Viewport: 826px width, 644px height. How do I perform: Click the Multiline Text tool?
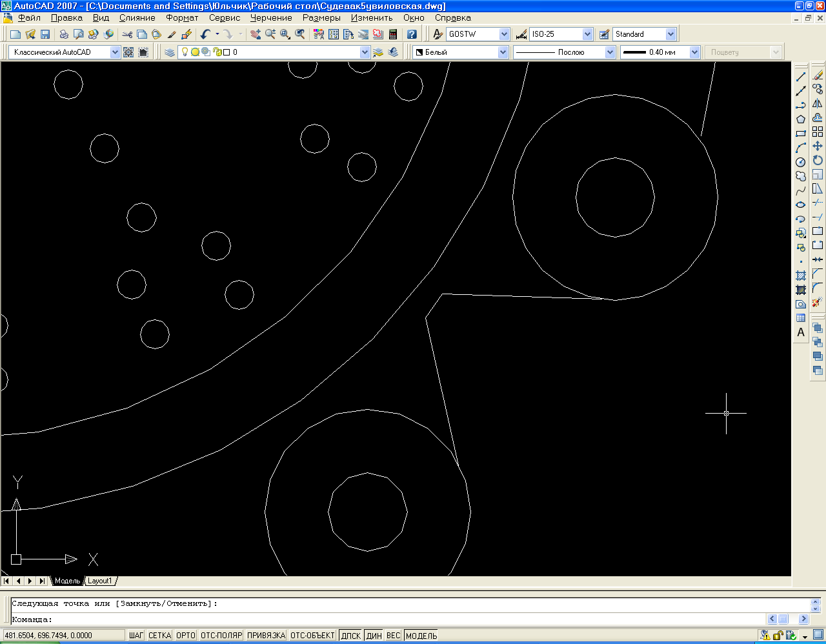tap(801, 333)
